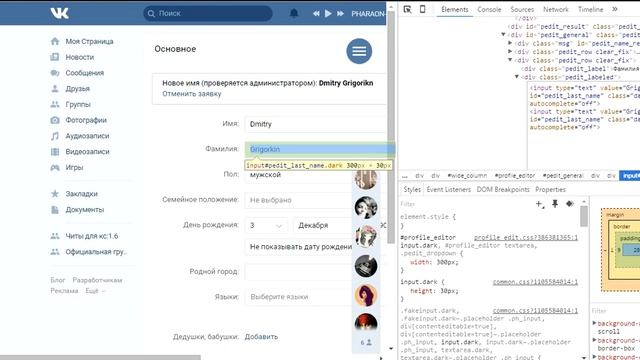Open Закладки star icon
The height and width of the screenshot is (360, 640).
55,194
